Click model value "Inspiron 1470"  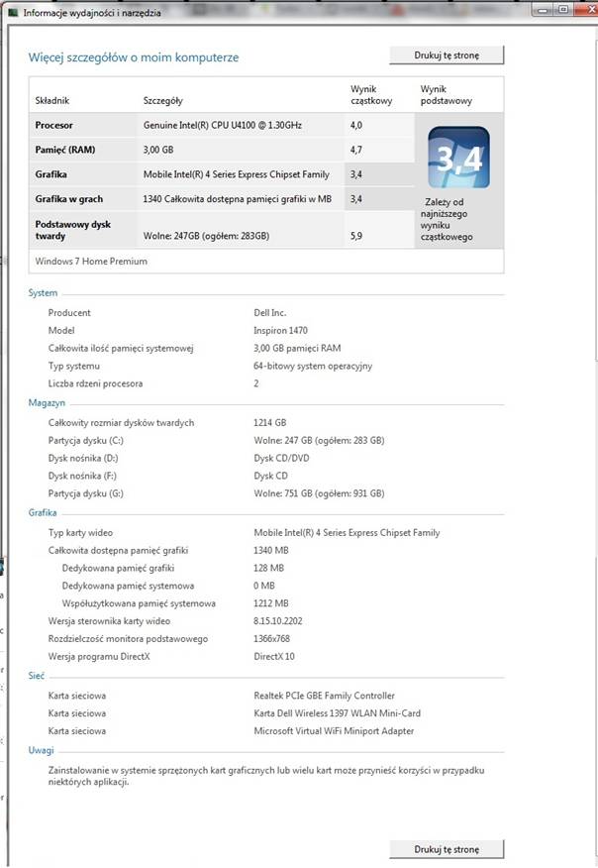point(280,331)
